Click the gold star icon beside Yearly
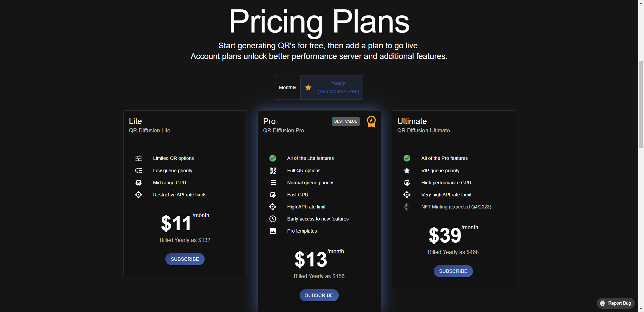The image size is (644, 312). click(x=308, y=87)
